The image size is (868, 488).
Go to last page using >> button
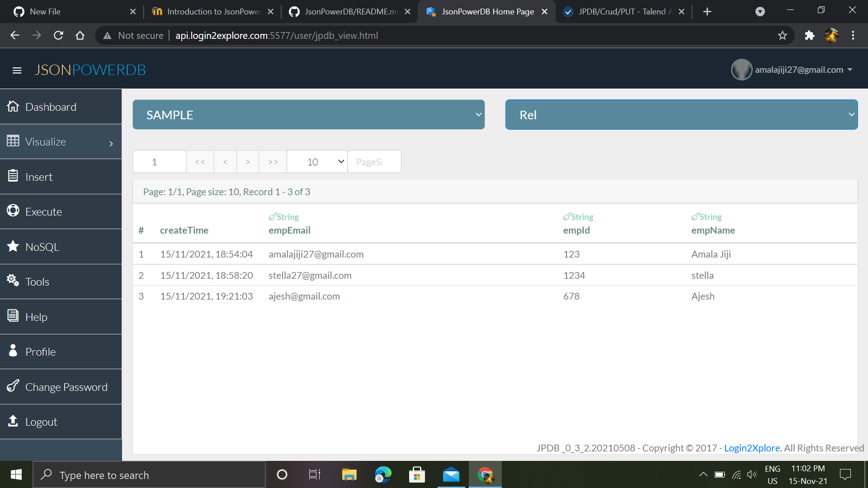(x=272, y=161)
